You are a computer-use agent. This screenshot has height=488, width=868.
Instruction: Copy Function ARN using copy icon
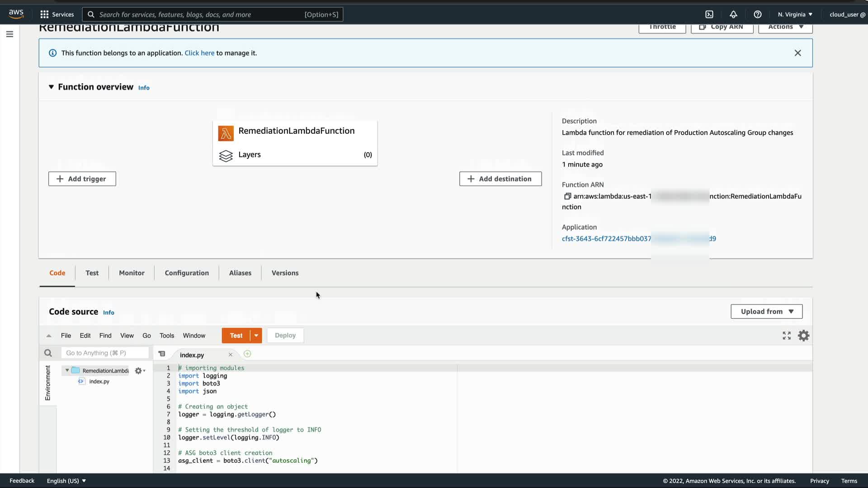567,196
